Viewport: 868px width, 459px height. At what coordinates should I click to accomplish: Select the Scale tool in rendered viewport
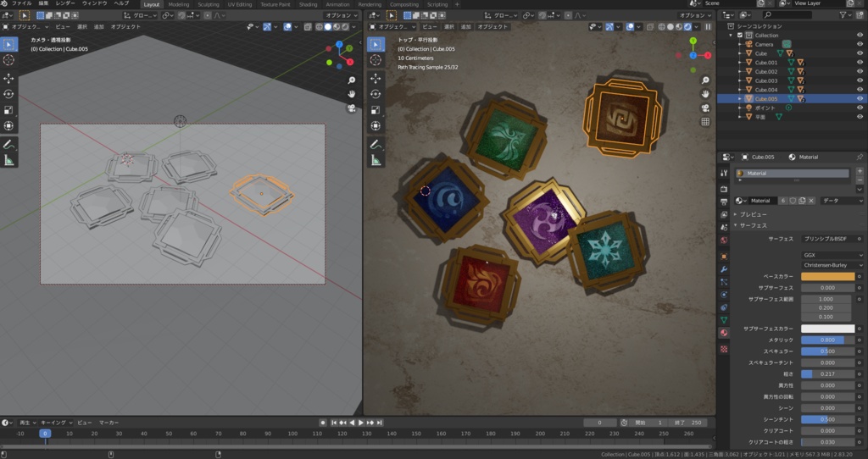[376, 110]
